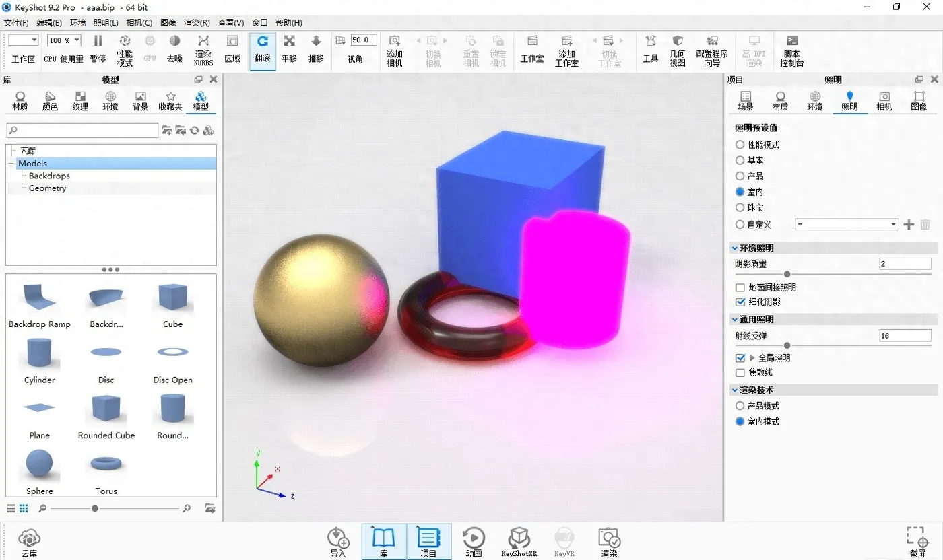Screen dimensions: 943x560
Task: Expand the Global Illumination (全局照明) triangle
Action: 752,358
